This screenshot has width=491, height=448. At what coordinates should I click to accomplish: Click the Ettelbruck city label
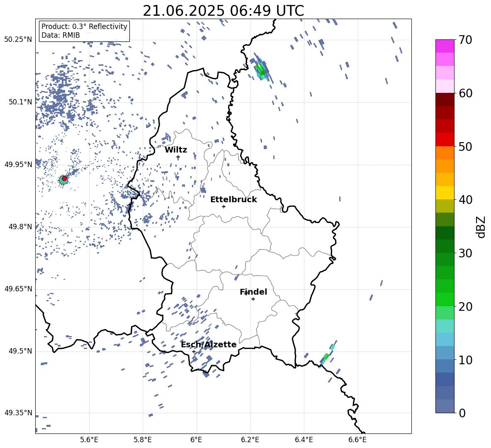233,200
